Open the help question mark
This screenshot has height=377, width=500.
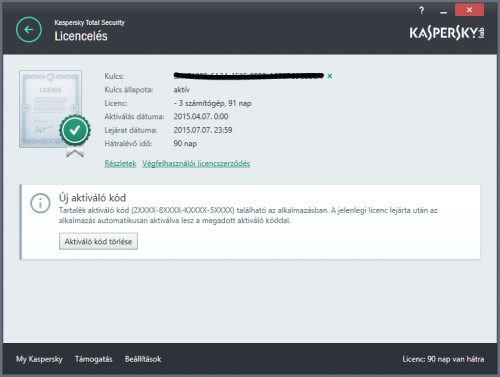coord(422,11)
